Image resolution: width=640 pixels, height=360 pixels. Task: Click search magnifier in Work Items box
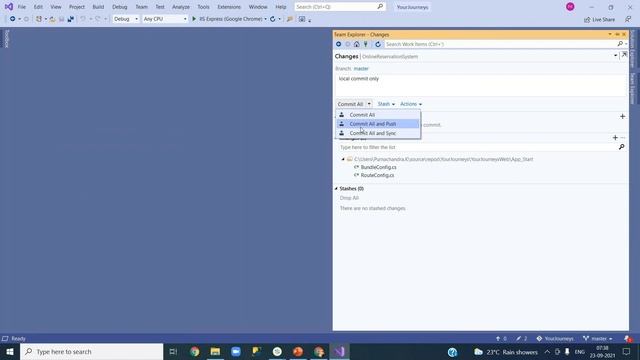coord(620,44)
